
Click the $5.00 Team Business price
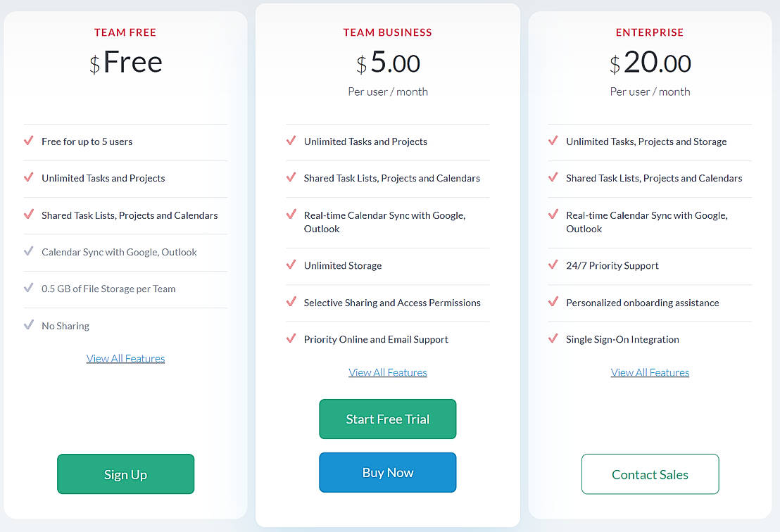click(388, 63)
